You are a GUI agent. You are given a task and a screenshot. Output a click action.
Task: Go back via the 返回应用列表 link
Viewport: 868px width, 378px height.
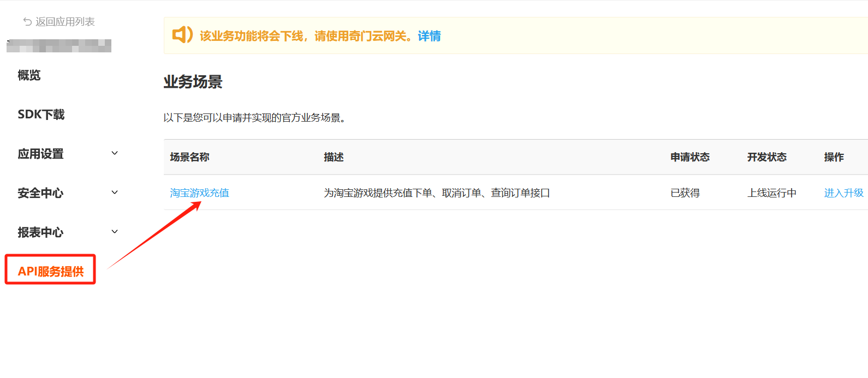click(x=65, y=22)
